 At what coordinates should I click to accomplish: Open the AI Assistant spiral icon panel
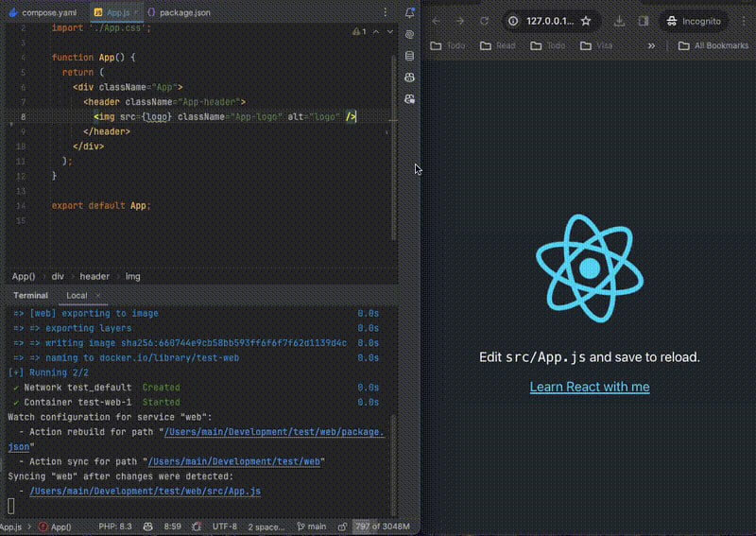(409, 35)
